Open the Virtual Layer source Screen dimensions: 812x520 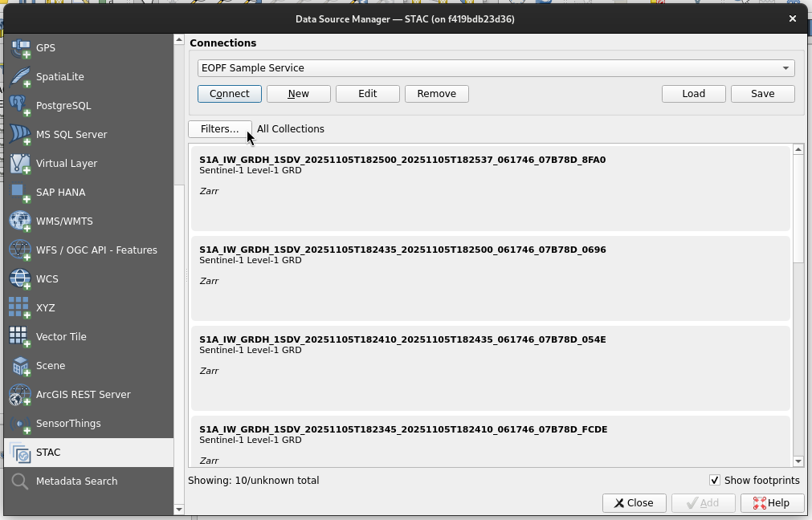[66, 164]
